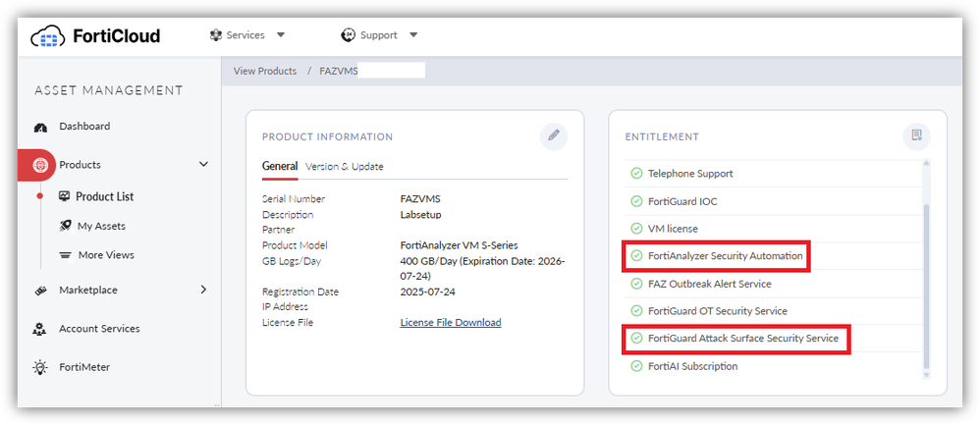The height and width of the screenshot is (425, 980).
Task: Click the Dashboard gauge icon
Action: coord(40,127)
